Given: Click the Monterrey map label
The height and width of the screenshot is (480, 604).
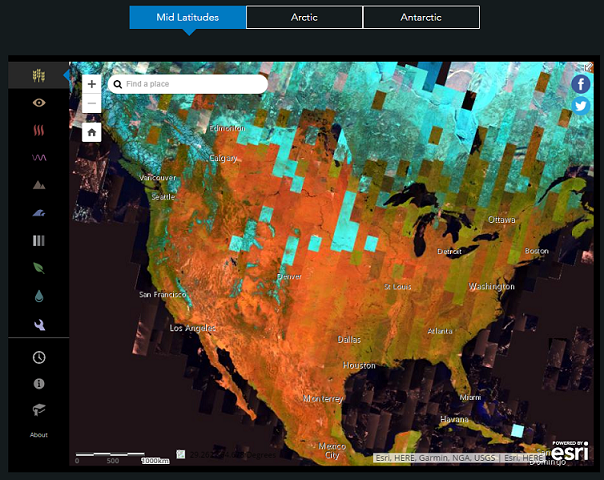Looking at the screenshot, I should point(323,399).
